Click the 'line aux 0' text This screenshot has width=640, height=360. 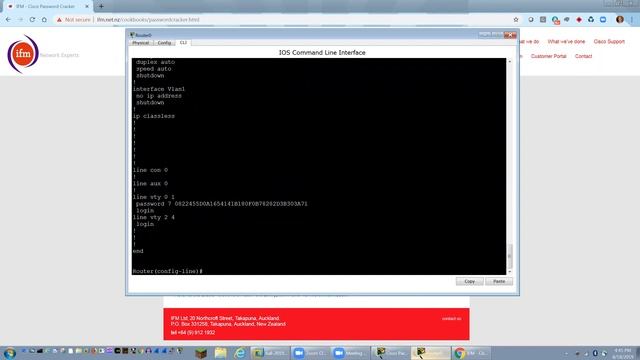(x=150, y=183)
